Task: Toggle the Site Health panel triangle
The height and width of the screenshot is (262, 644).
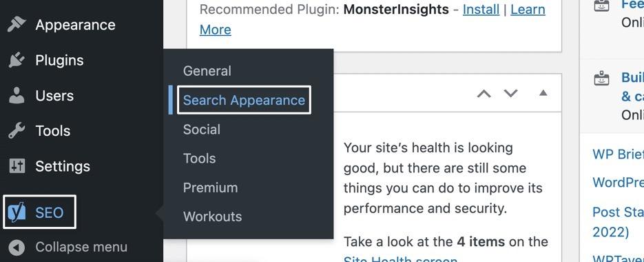Action: (x=543, y=93)
